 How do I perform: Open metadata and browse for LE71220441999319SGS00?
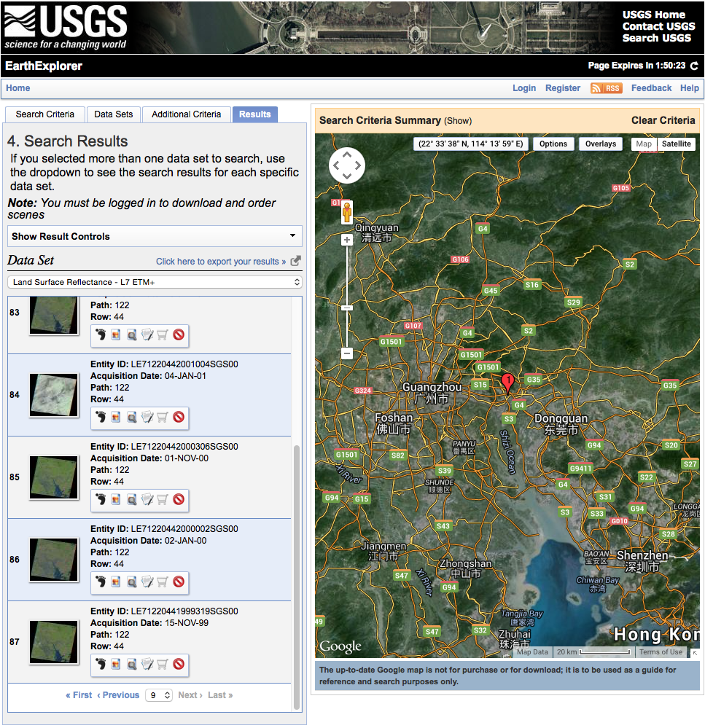pyautogui.click(x=132, y=663)
